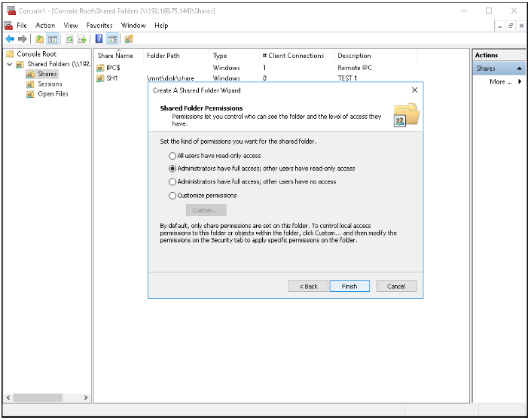The height and width of the screenshot is (420, 531).
Task: Open the Favorites menu
Action: (x=99, y=26)
